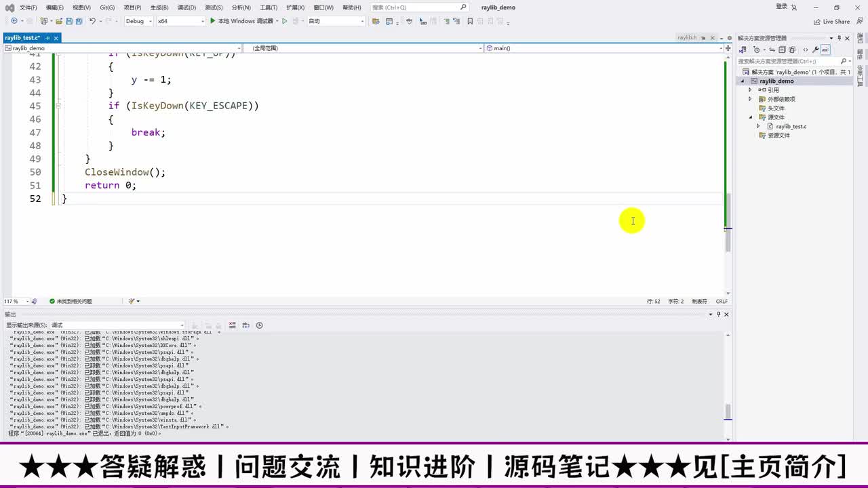Click the Save icon in toolbar
Screen dimensions: 868x488
pyautogui.click(x=68, y=21)
